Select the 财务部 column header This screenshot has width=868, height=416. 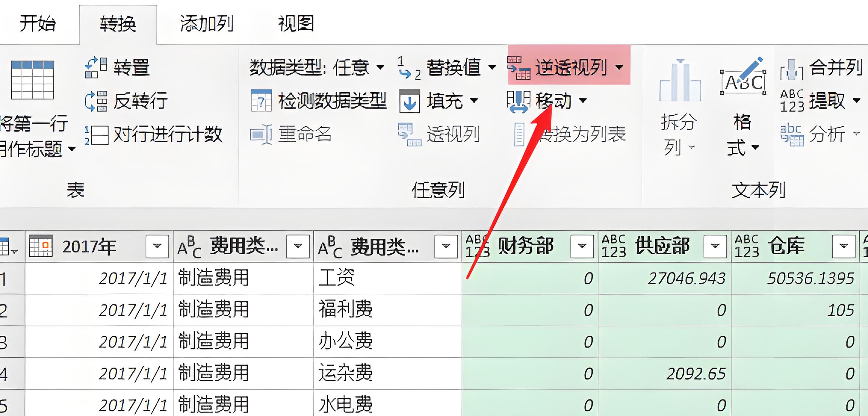(x=530, y=247)
